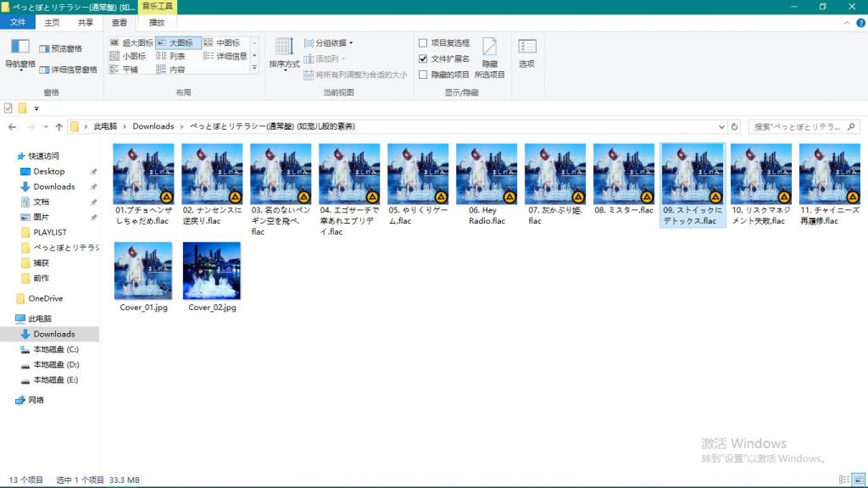Open Local Disk (C:) in sidebar
868x488 pixels.
coord(55,349)
